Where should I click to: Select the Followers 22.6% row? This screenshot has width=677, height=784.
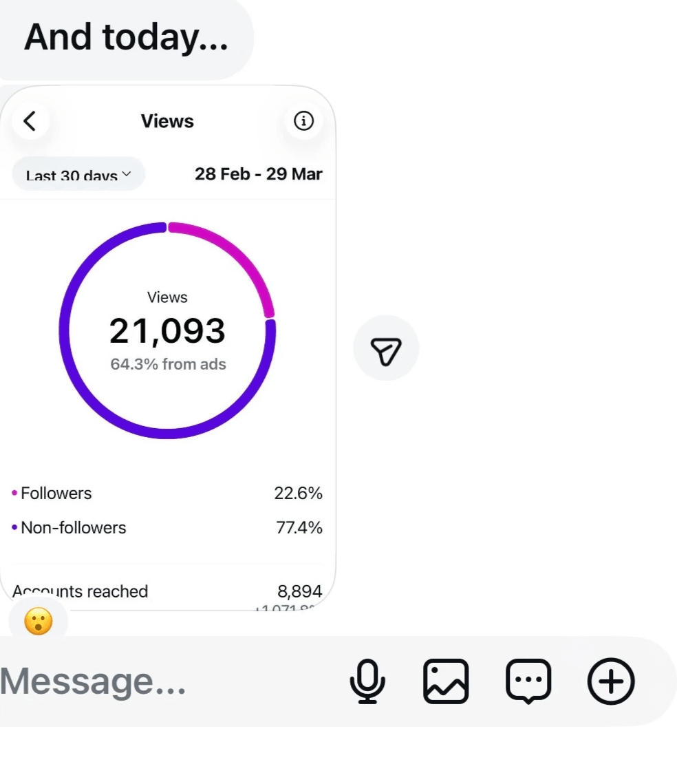click(167, 494)
